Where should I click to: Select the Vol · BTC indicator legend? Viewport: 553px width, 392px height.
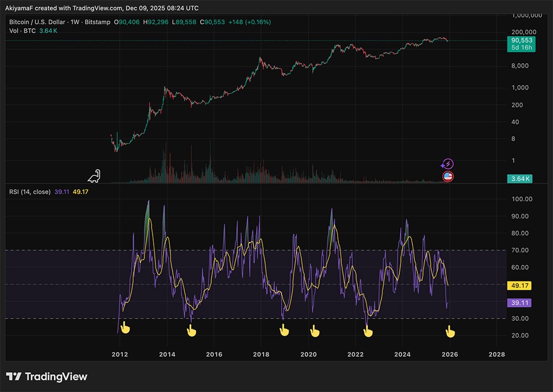pos(23,31)
